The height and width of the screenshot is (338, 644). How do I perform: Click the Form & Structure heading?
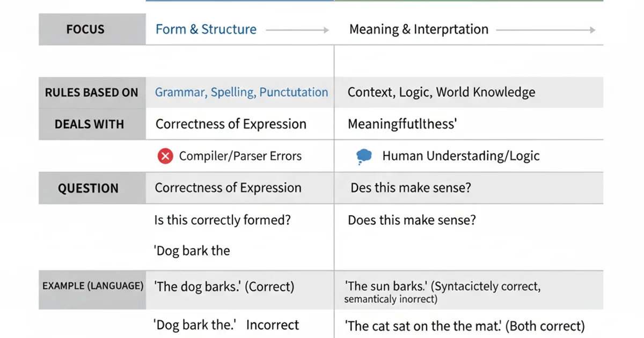pyautogui.click(x=206, y=30)
